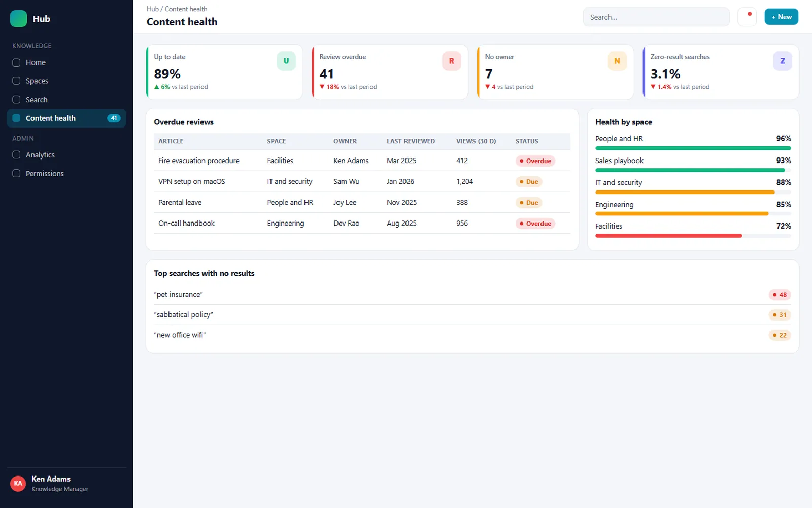The image size is (812, 508).
Task: Click the Analytics sidebar icon
Action: (x=16, y=155)
